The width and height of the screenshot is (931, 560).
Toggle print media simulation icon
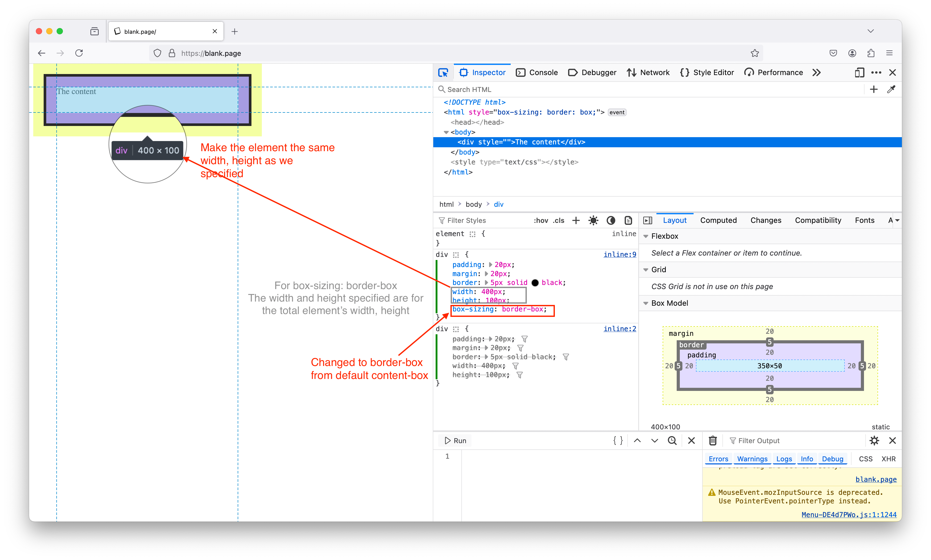pos(628,220)
